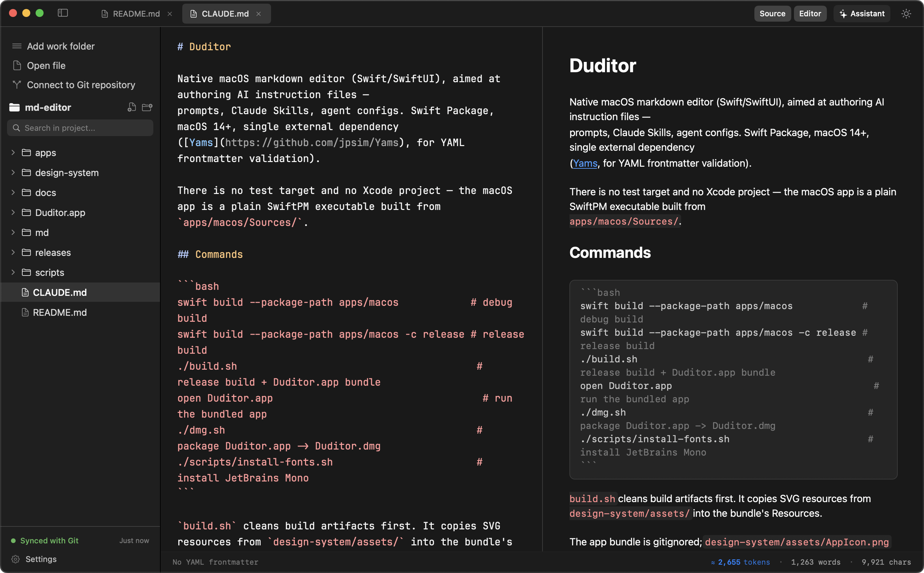This screenshot has height=573, width=924.
Task: Click the # Duditor heading in source
Action: (204, 47)
